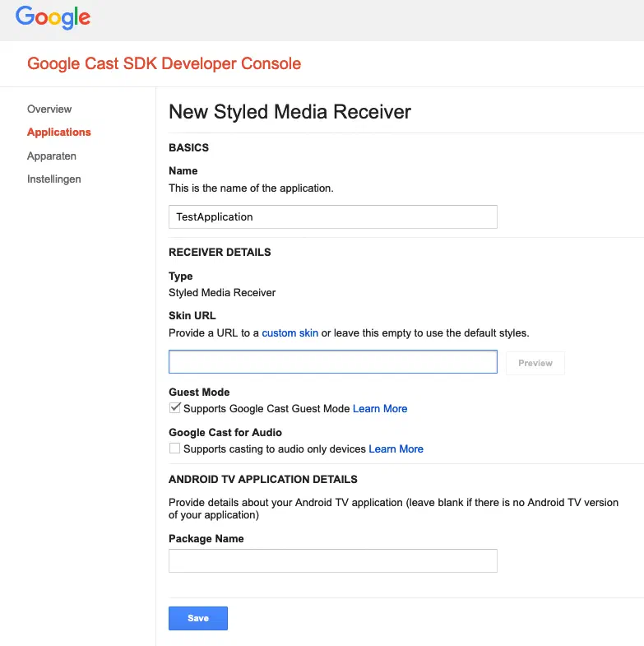Click the Skin URL label
Viewport: 644px width, 646px height.
click(192, 315)
